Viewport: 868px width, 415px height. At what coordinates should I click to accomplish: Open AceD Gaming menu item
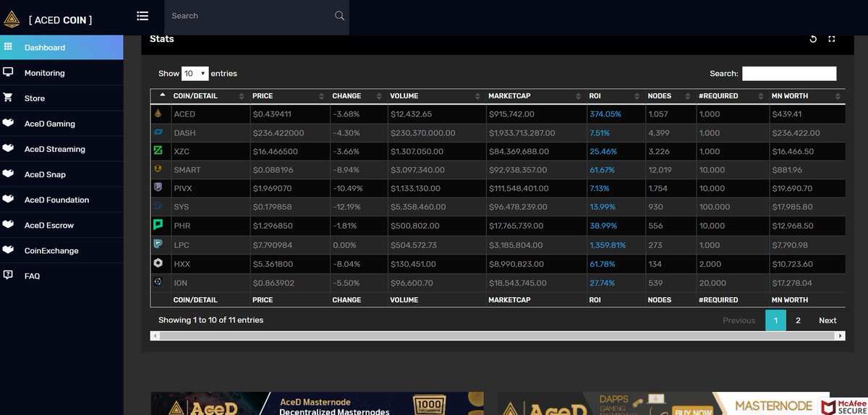tap(61, 123)
